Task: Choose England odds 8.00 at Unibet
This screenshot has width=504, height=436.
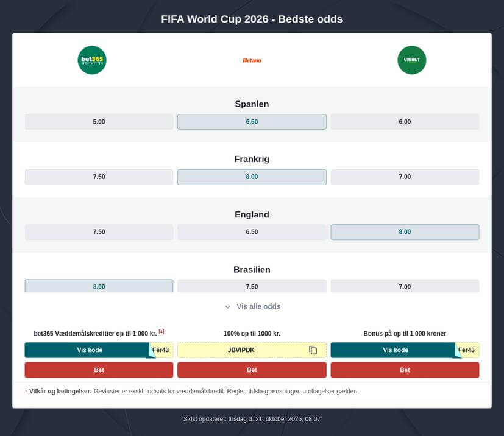Action: click(405, 232)
